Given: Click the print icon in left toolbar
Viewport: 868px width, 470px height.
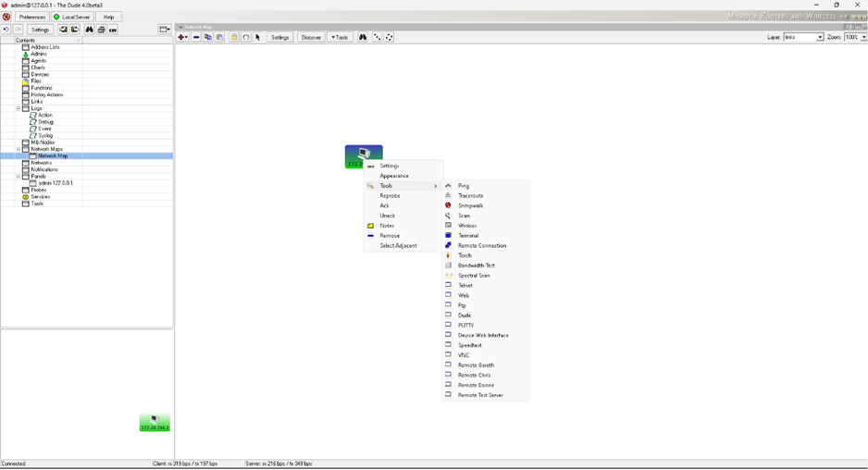Looking at the screenshot, I should 101,30.
